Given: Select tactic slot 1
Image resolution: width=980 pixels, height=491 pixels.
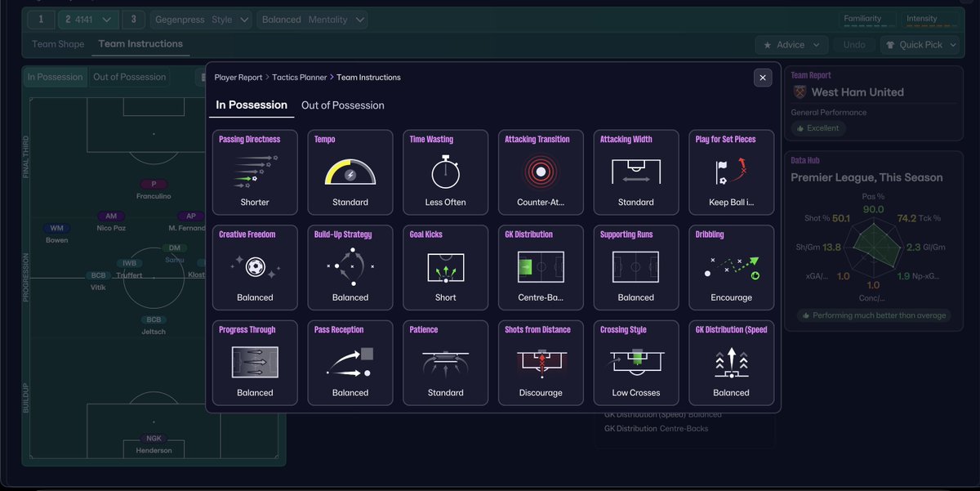Looking at the screenshot, I should [x=40, y=20].
